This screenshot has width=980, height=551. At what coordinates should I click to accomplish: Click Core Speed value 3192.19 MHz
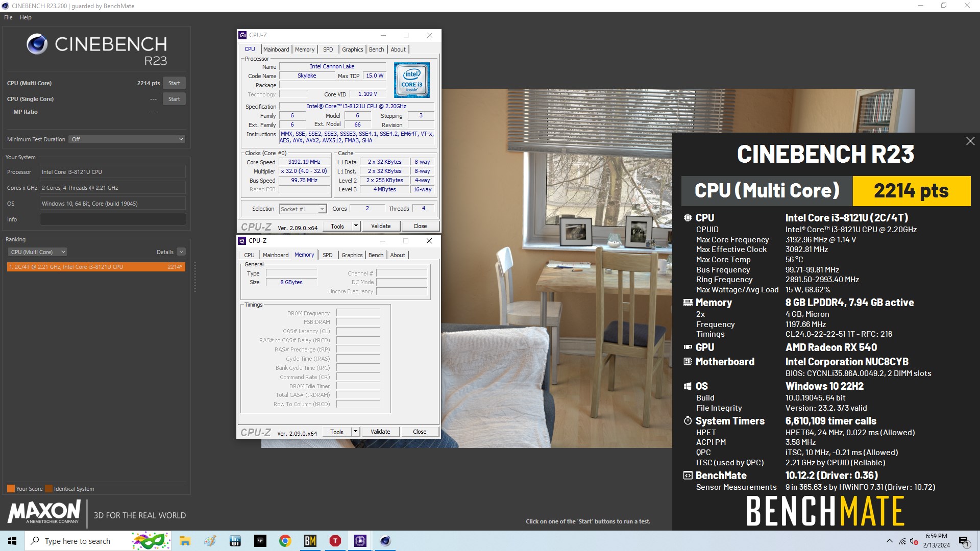pos(304,162)
